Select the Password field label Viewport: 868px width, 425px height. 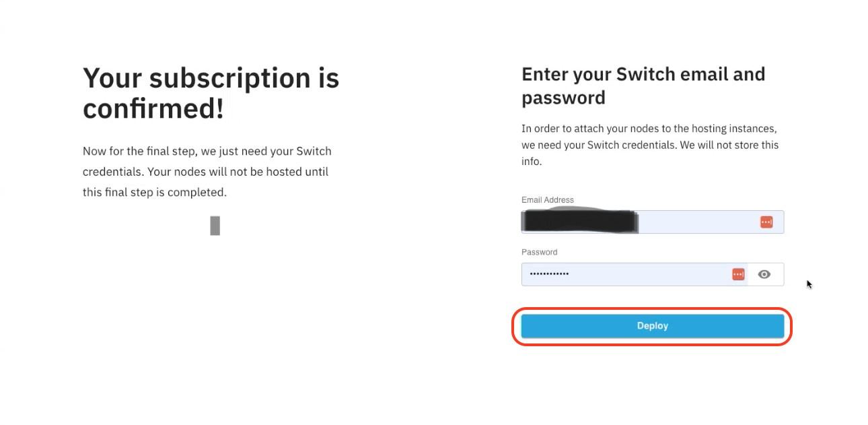pos(540,252)
